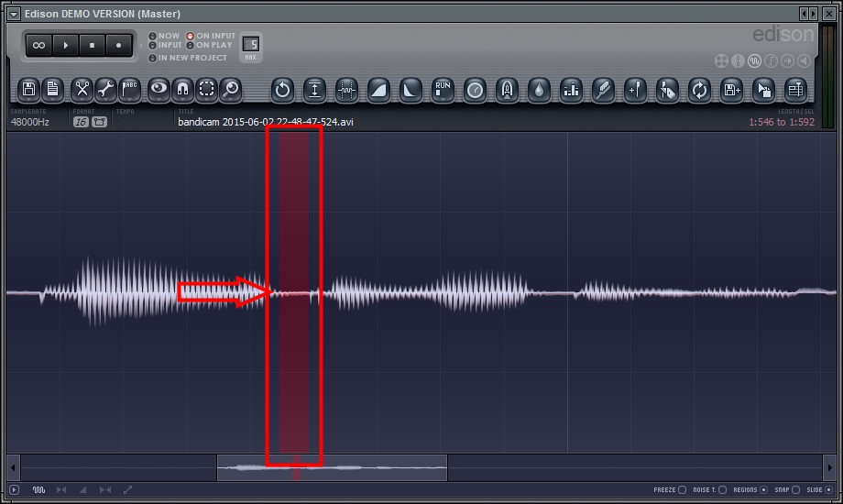Screen dimensions: 843x504
Task: Toggle the FREEZE option
Action: [x=682, y=490]
